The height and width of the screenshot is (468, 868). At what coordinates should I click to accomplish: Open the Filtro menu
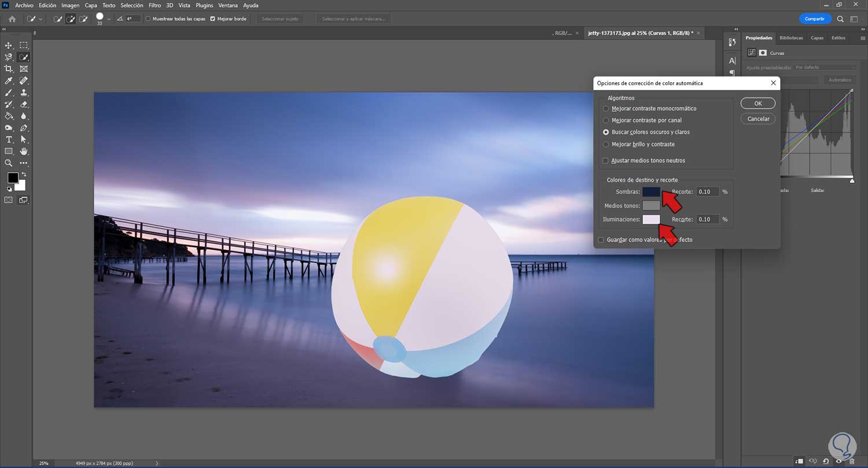pos(155,5)
